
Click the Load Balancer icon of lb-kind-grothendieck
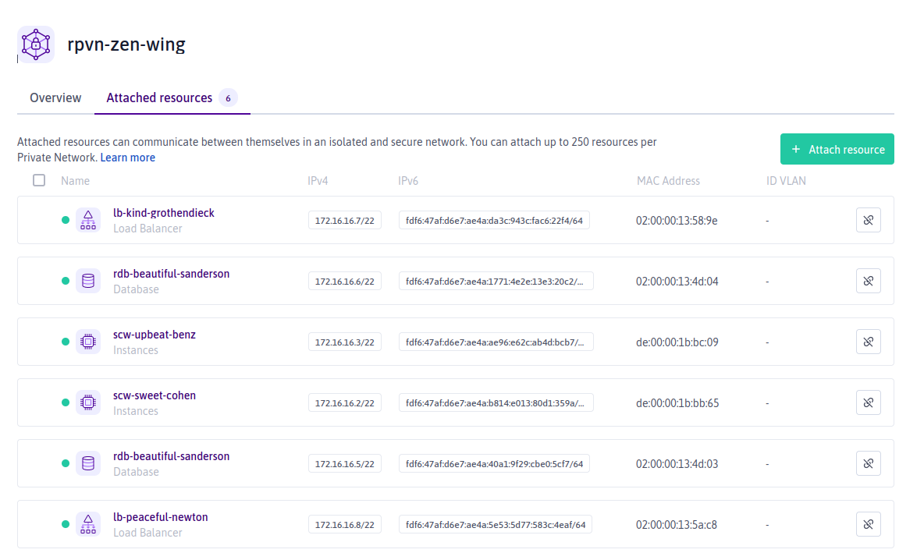point(88,220)
